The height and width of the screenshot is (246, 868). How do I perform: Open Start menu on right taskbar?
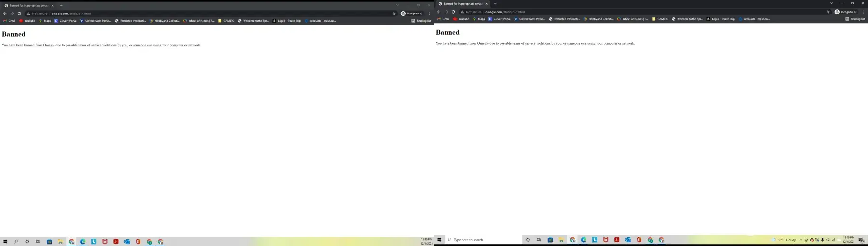tap(439, 240)
